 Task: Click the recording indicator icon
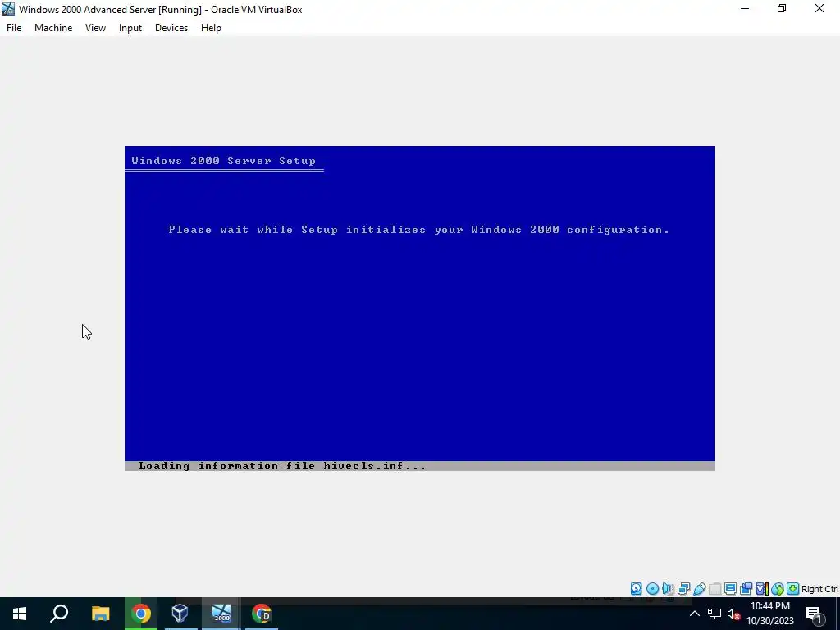746,589
